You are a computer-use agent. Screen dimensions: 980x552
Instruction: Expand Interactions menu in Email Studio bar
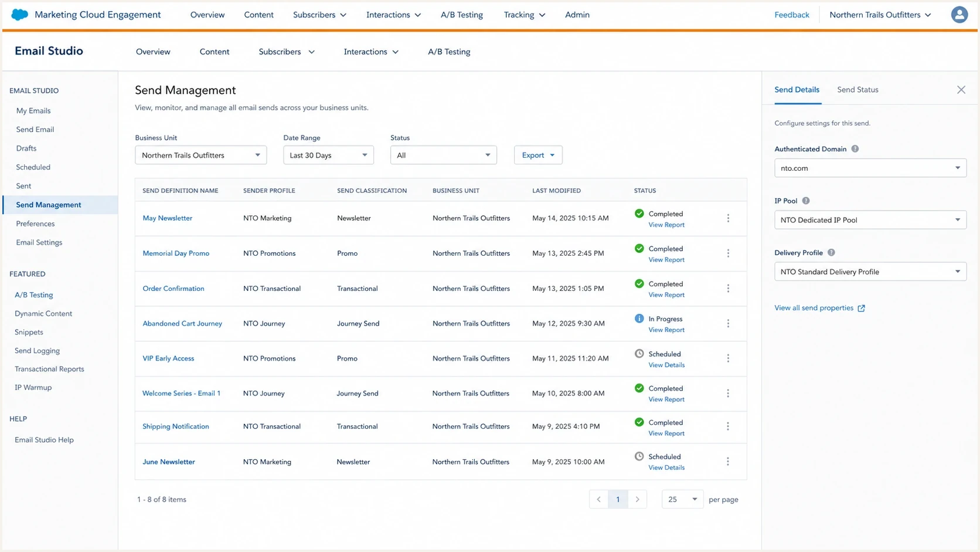point(371,52)
